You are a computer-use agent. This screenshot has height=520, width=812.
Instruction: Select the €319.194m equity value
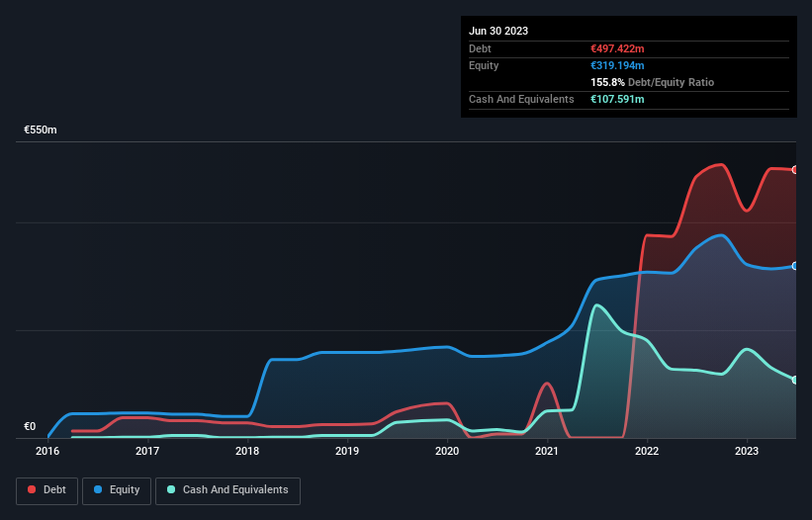[x=617, y=65]
